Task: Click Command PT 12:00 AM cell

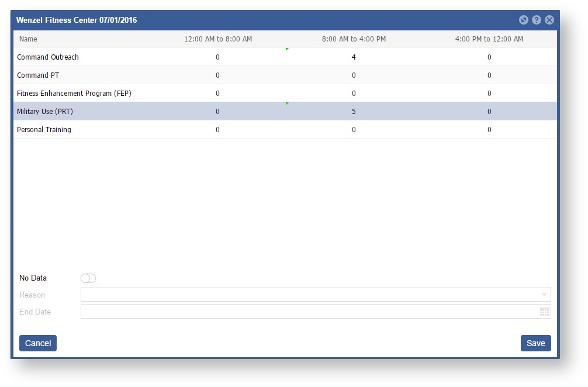Action: coord(217,75)
